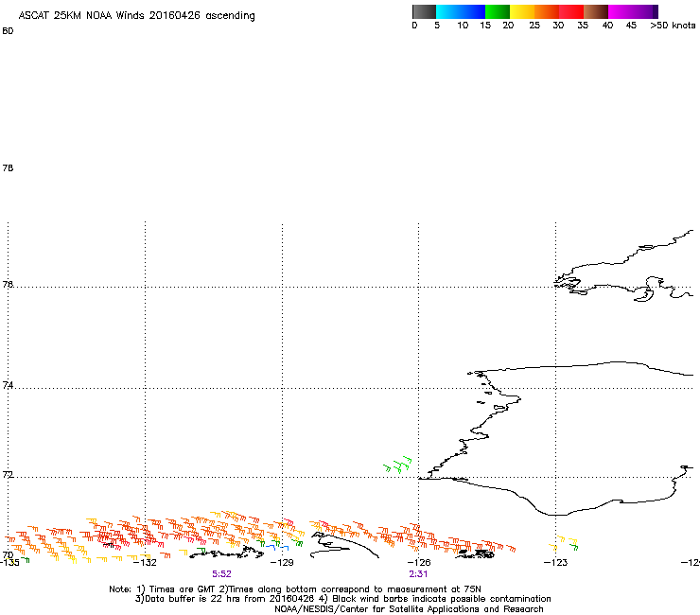Click the '-126' longitude axis label
700x615 pixels.
(419, 563)
